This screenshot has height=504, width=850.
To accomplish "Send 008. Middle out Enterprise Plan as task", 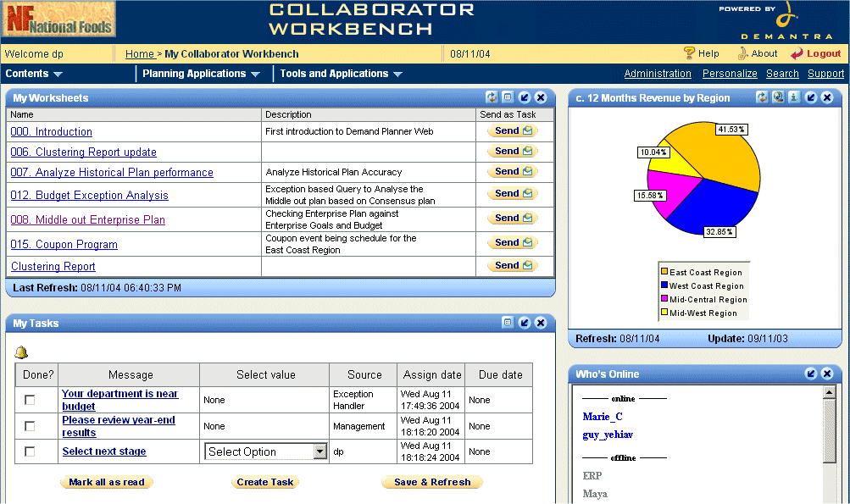I will (x=513, y=218).
